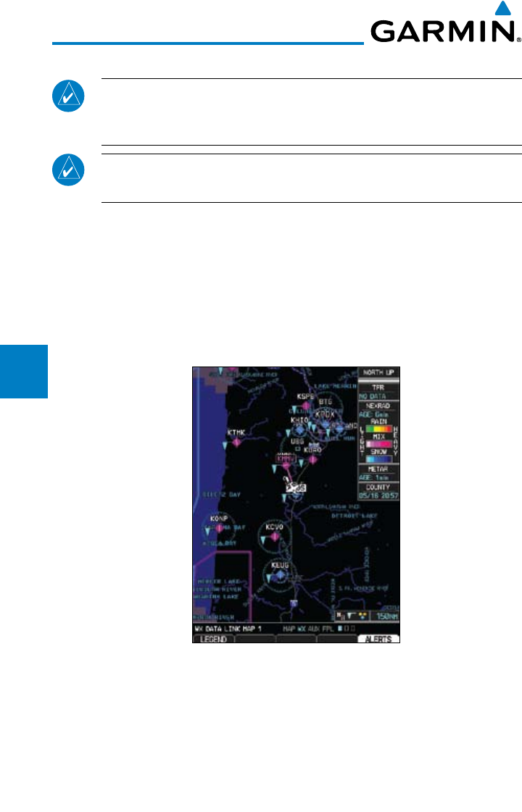The width and height of the screenshot is (522, 812).
Task: Click the interstate highway shield near bottom
Action: tap(294, 603)
